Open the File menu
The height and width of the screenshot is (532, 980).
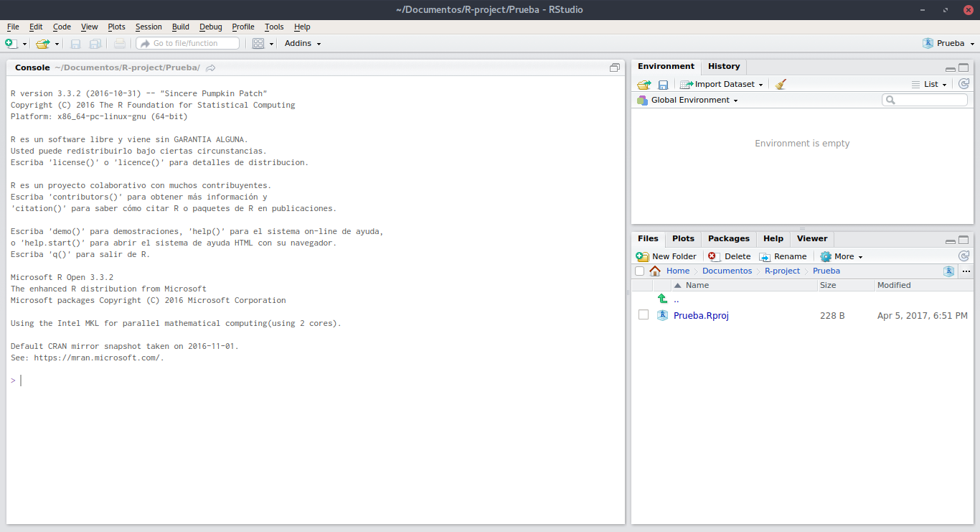13,27
